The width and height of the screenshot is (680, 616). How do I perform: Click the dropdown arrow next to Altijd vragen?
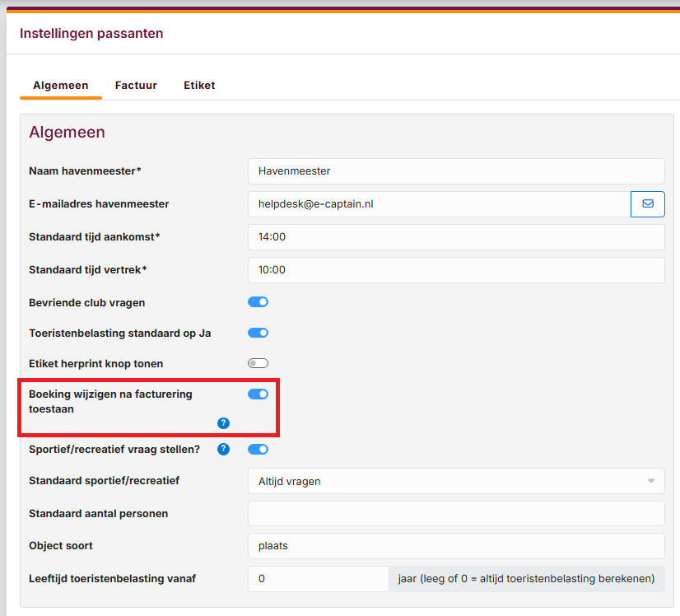(650, 481)
